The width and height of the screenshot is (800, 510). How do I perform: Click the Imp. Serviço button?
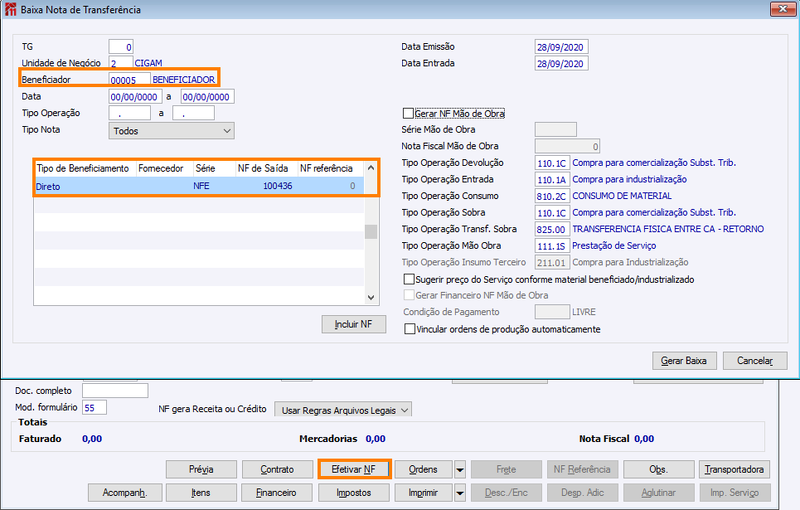(735, 493)
